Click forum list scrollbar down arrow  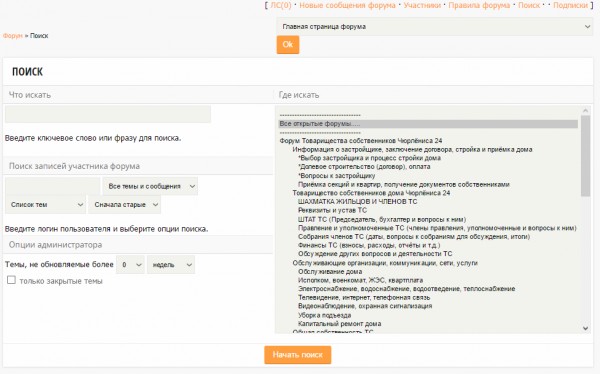(x=585, y=328)
